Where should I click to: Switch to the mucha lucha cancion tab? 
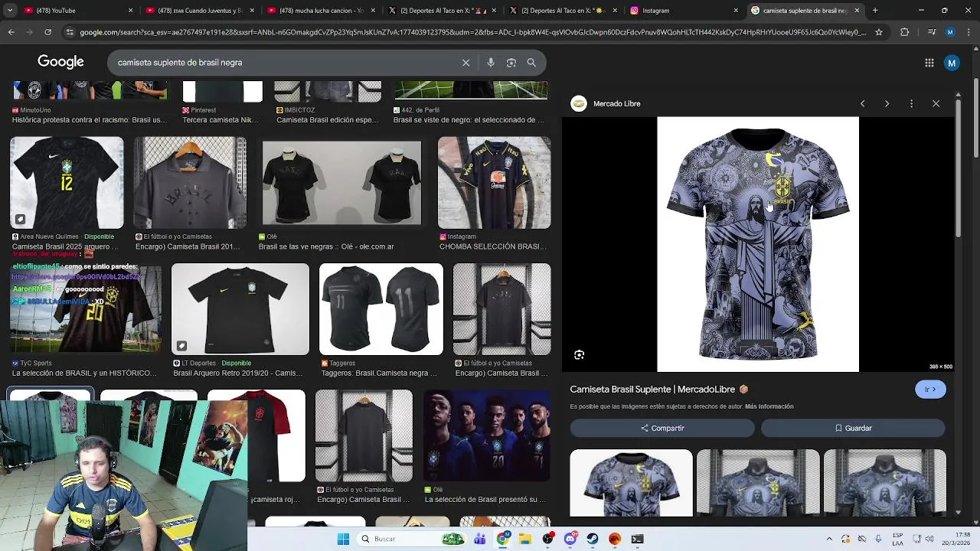(320, 11)
